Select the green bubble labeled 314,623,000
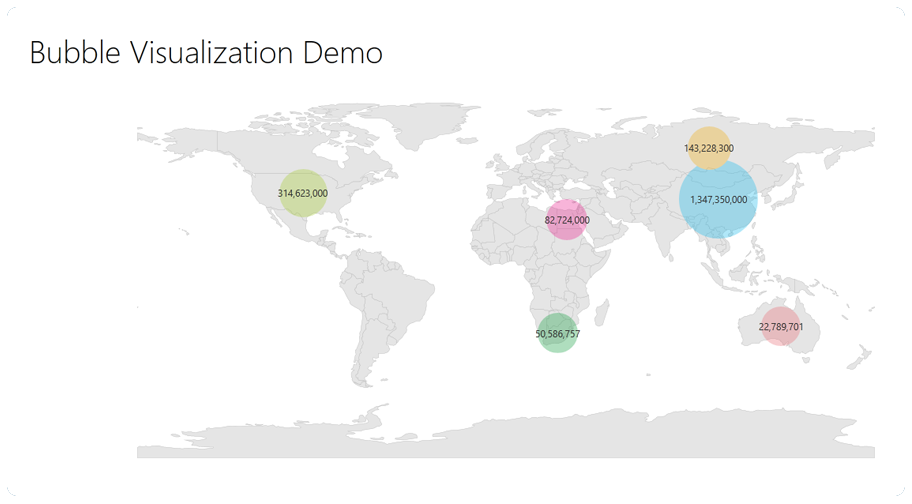 pos(302,193)
